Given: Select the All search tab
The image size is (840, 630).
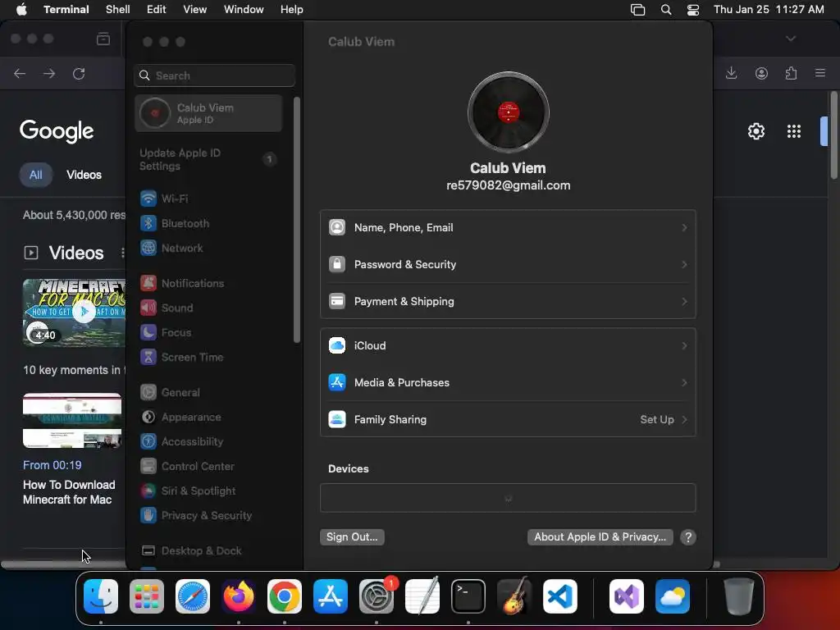Looking at the screenshot, I should [x=36, y=175].
